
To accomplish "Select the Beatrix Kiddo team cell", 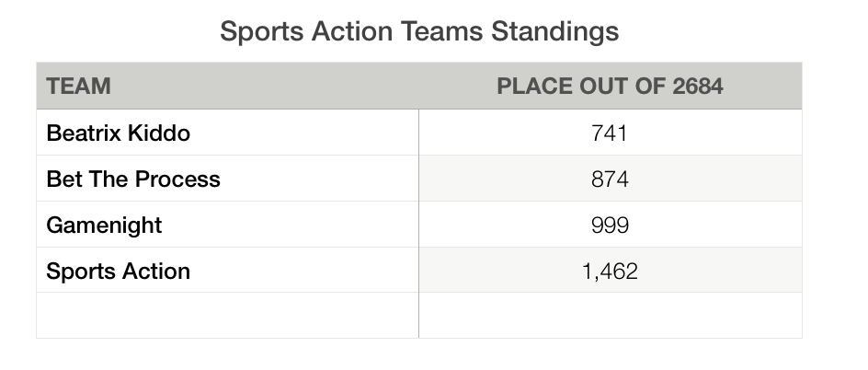I will (227, 133).
